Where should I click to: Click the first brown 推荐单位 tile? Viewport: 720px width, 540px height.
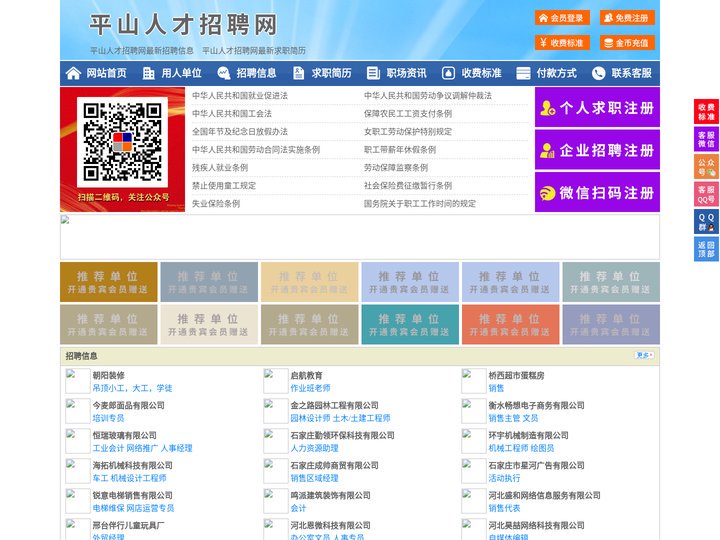[109, 282]
